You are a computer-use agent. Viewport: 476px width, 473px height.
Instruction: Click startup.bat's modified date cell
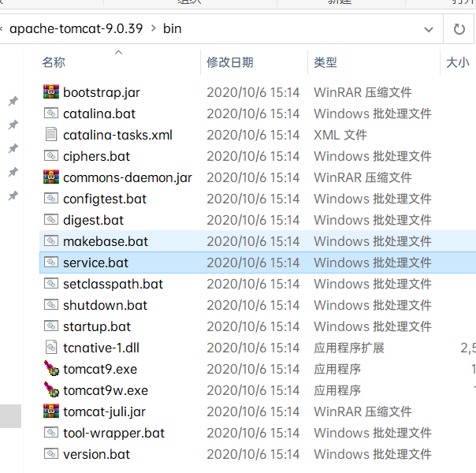click(x=253, y=326)
